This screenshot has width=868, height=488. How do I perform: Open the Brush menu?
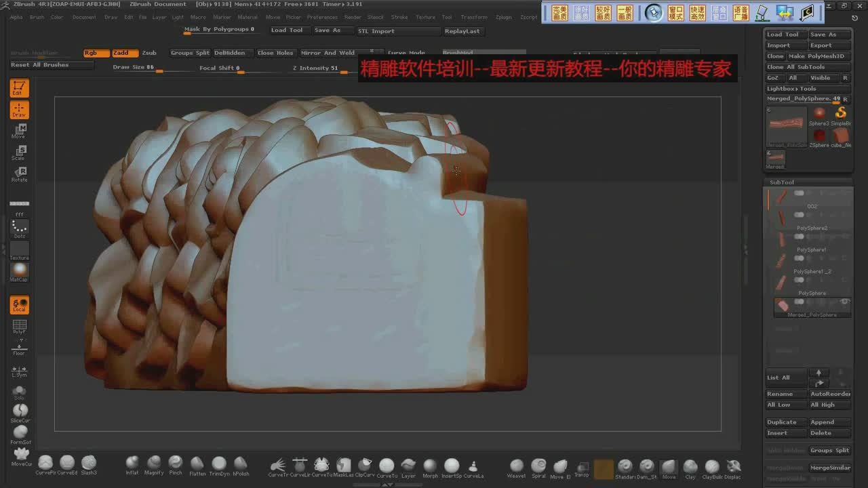(x=37, y=17)
